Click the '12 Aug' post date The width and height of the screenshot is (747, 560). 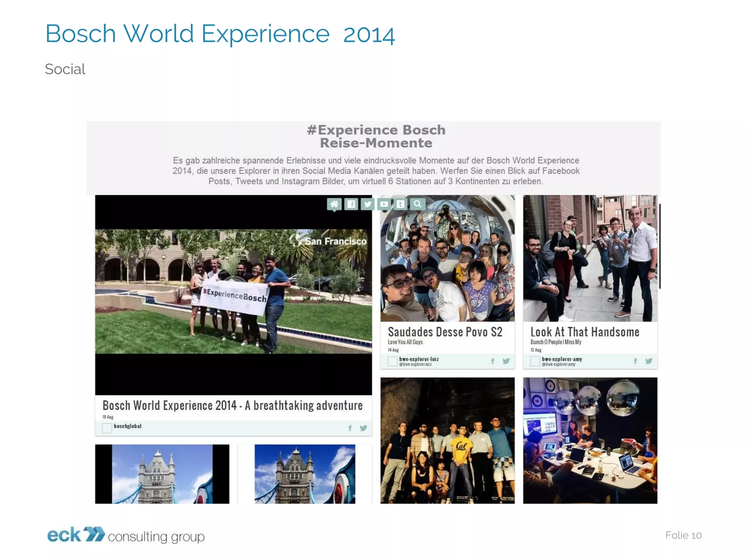click(x=536, y=350)
